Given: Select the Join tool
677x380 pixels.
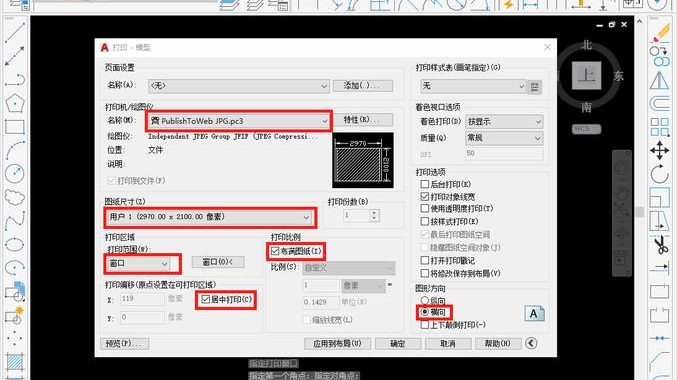Looking at the screenshot, I should 660,339.
